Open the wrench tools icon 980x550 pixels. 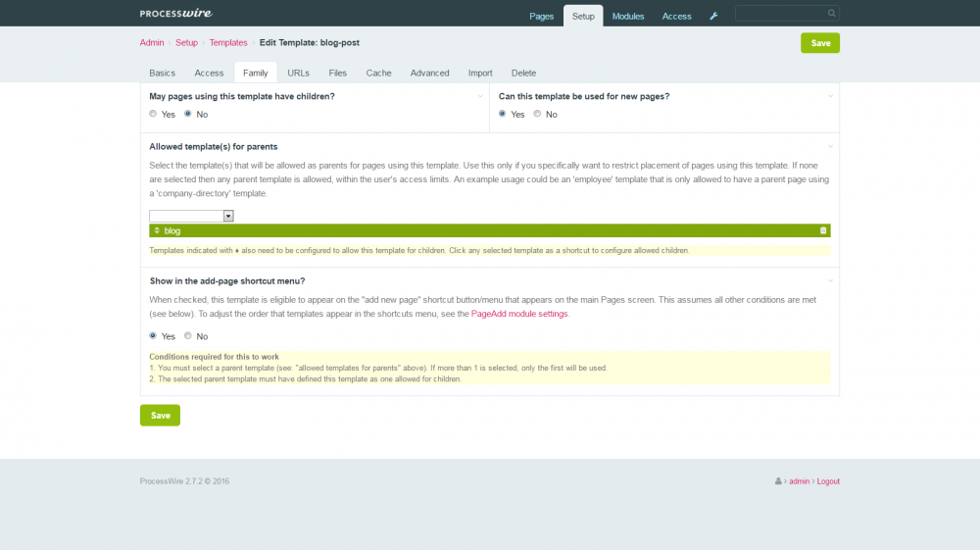pyautogui.click(x=713, y=17)
